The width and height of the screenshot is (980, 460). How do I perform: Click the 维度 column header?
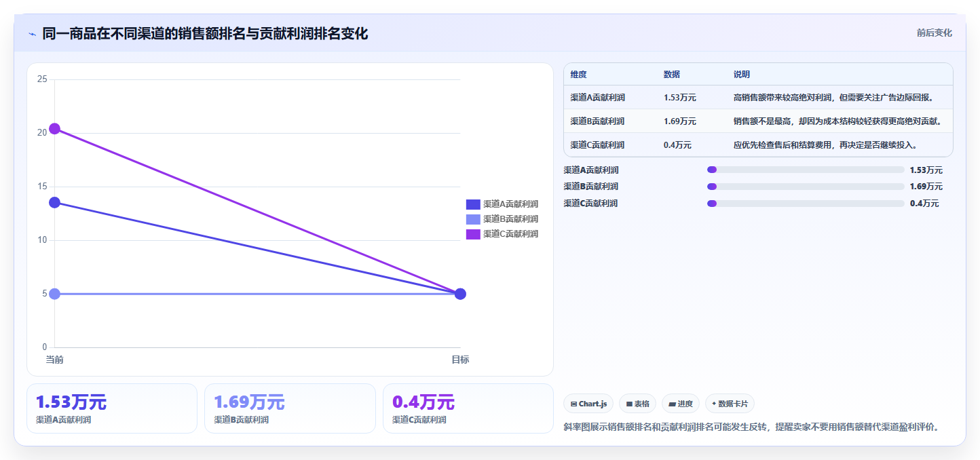tap(578, 75)
